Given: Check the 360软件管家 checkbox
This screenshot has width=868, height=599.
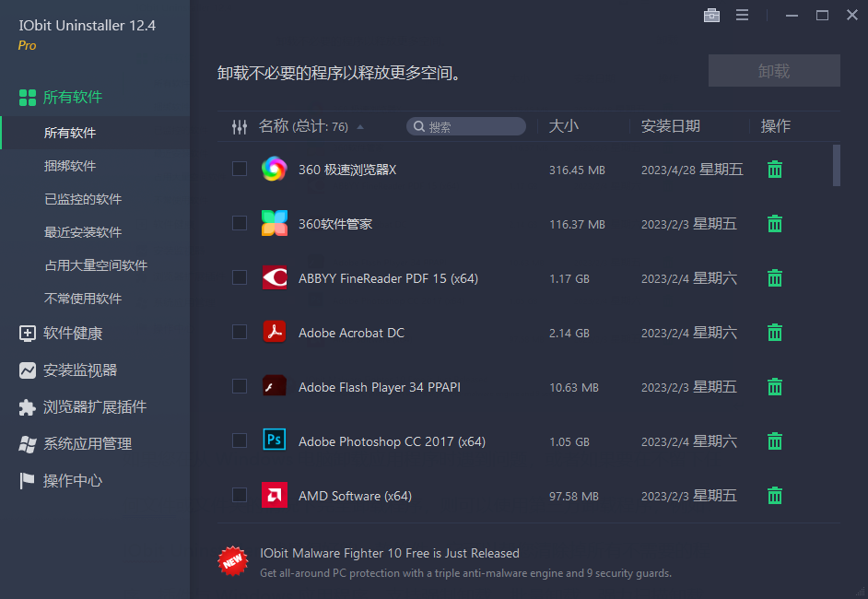Looking at the screenshot, I should point(240,223).
